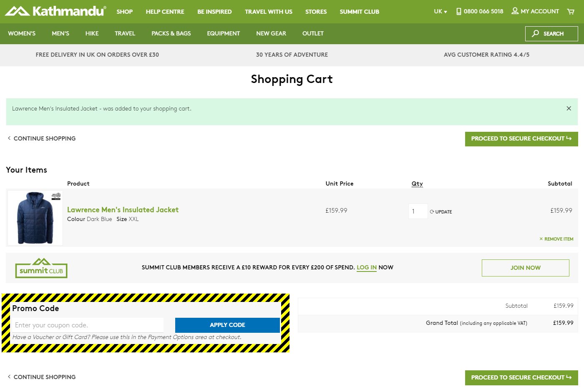Open Lawrence Men's Insulated Jacket link
584x392 pixels.
[123, 210]
